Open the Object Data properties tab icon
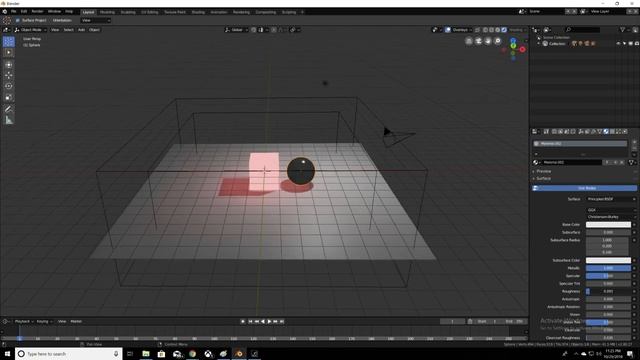The image size is (640, 360). pos(600,131)
